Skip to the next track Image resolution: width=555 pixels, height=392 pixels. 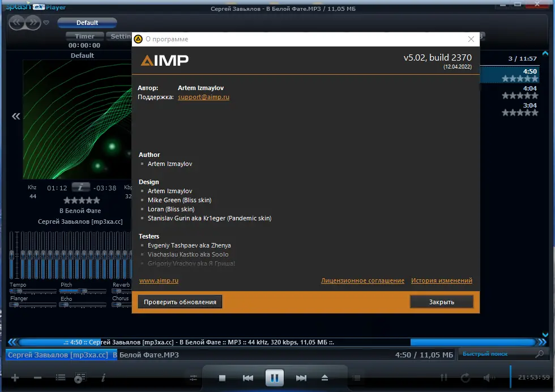click(x=301, y=378)
